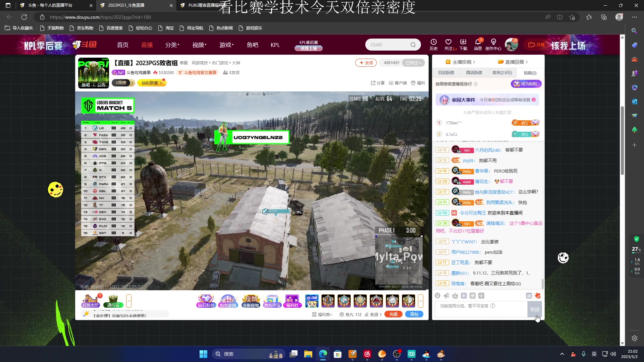The height and width of the screenshot is (362, 644).
Task: Click the red star record icon in chat
Action: pos(538,296)
